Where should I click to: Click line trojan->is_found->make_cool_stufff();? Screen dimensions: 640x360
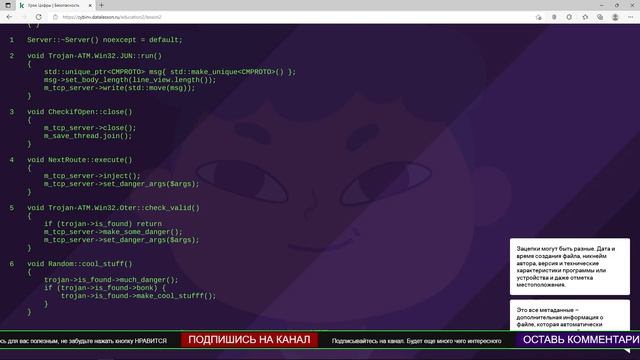138,296
